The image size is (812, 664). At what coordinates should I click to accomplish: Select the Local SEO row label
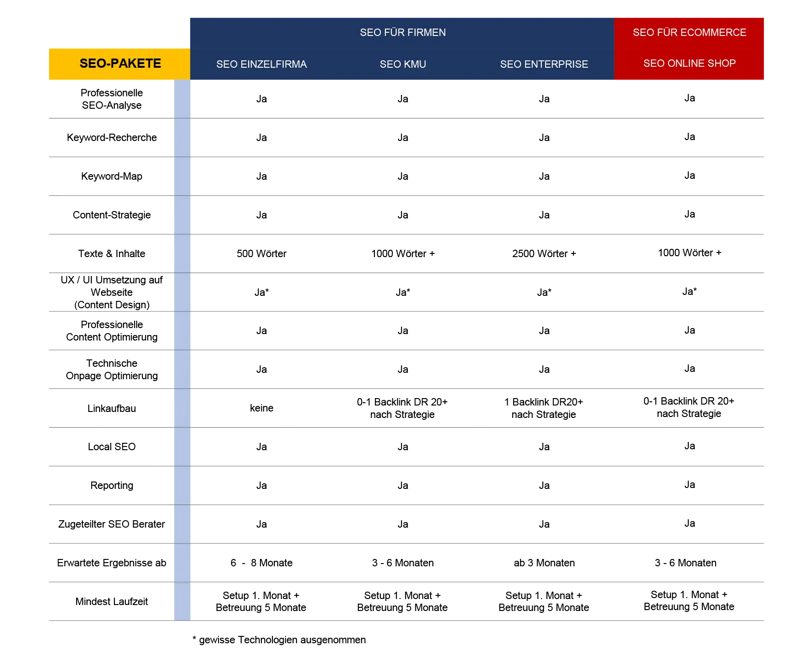click(112, 447)
